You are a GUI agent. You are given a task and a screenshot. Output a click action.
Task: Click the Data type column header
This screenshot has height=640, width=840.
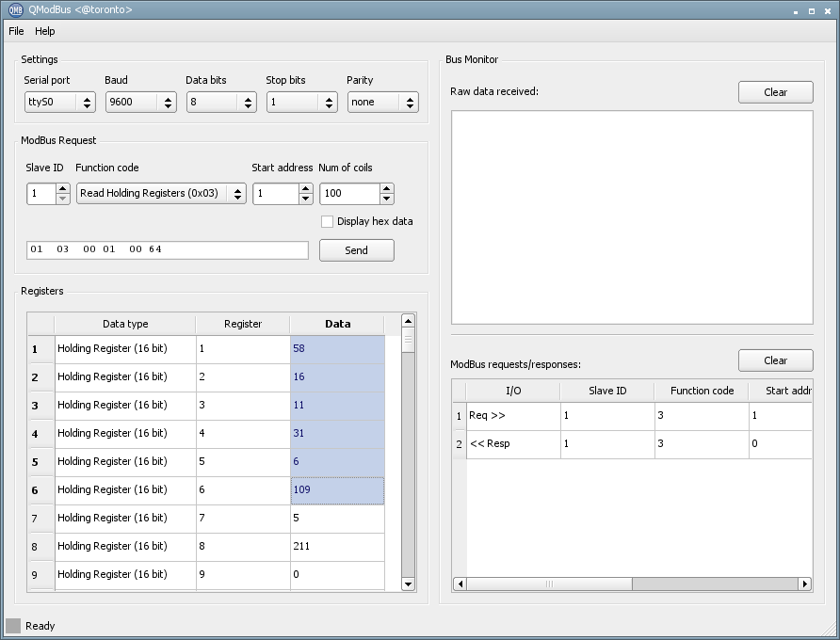tap(125, 324)
